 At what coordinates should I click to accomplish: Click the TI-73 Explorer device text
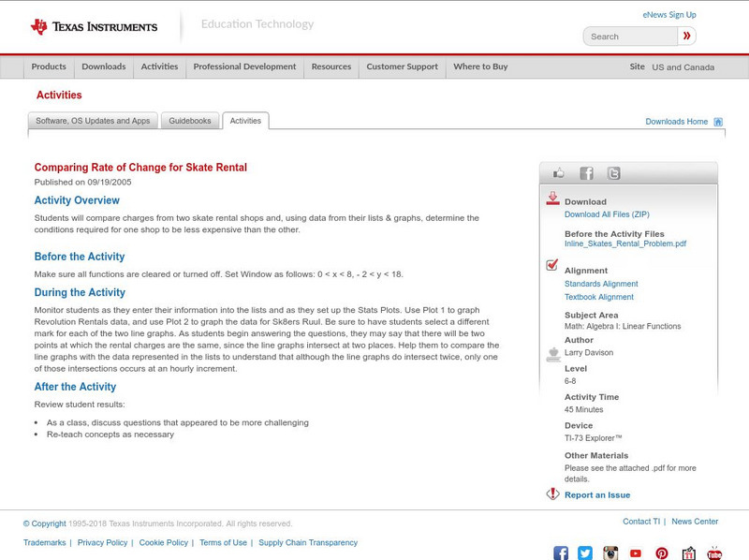tap(593, 438)
